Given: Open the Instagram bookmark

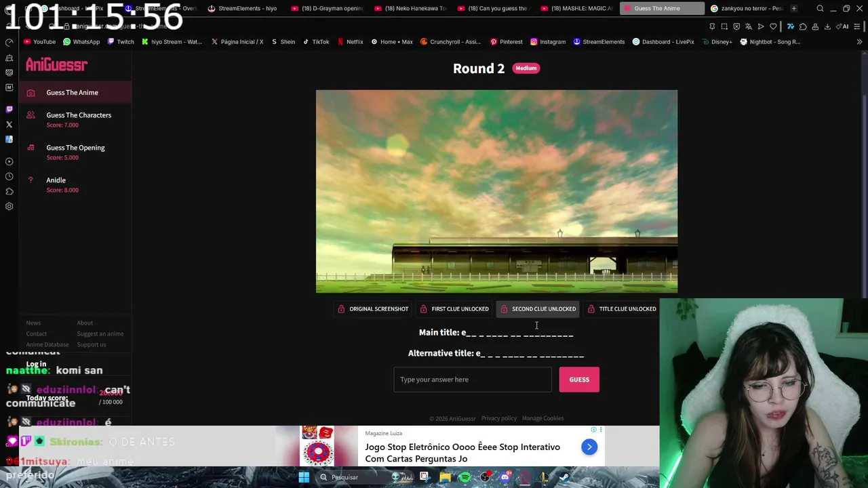Looking at the screenshot, I should click(x=548, y=42).
